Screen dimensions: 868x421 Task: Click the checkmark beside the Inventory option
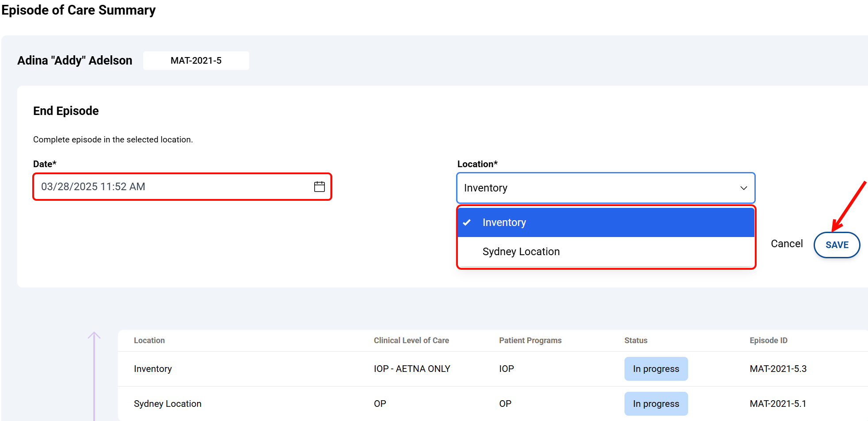pos(467,222)
